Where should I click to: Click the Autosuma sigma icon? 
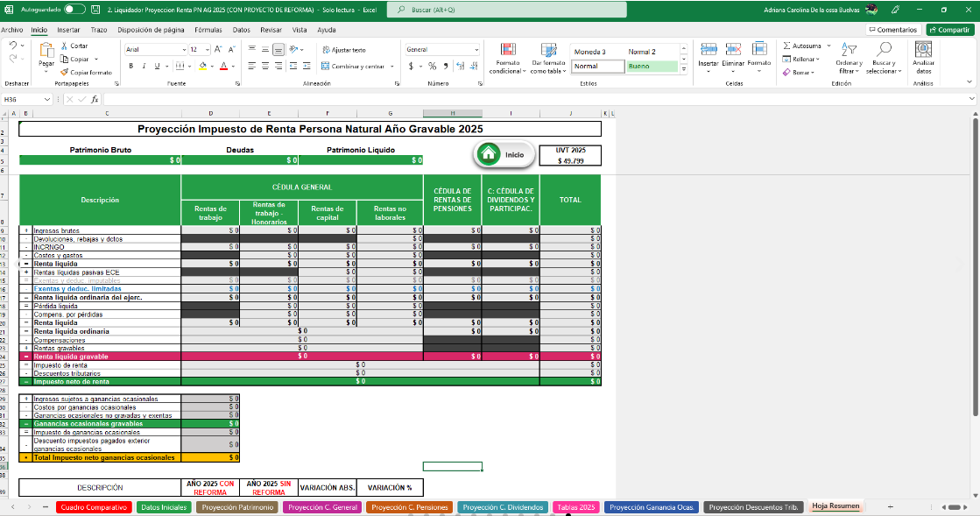point(787,46)
